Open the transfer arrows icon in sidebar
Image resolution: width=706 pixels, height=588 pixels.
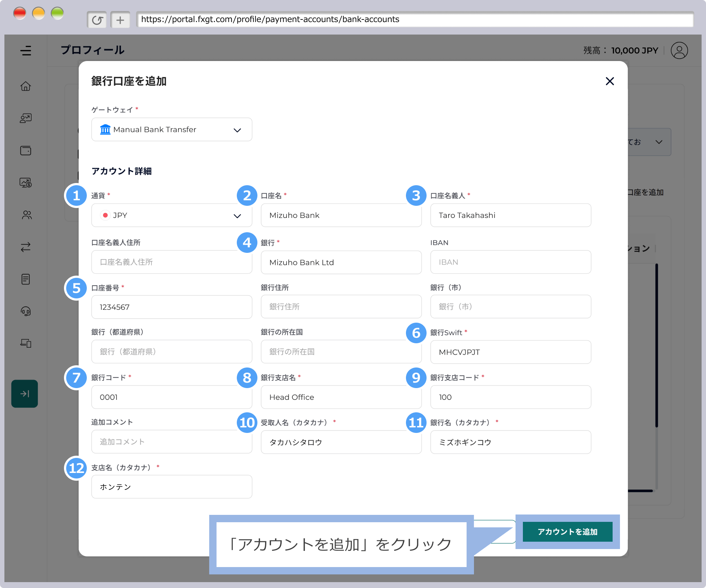(x=26, y=247)
